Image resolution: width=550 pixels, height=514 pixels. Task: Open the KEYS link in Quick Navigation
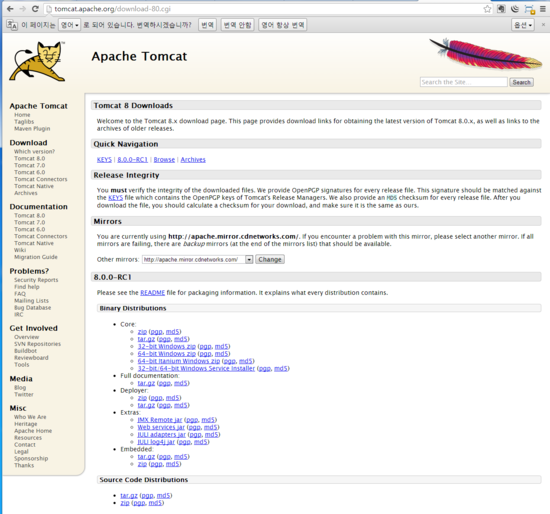104,160
